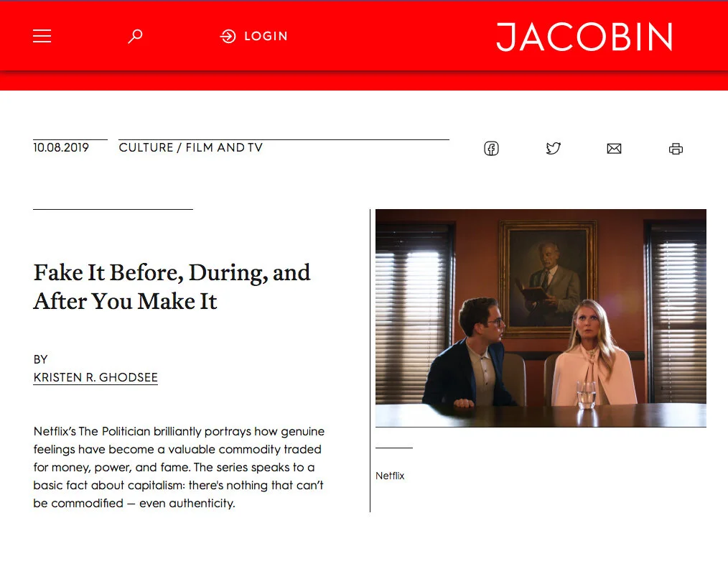The width and height of the screenshot is (728, 582).
Task: Open the LOGIN link
Action: click(x=266, y=36)
